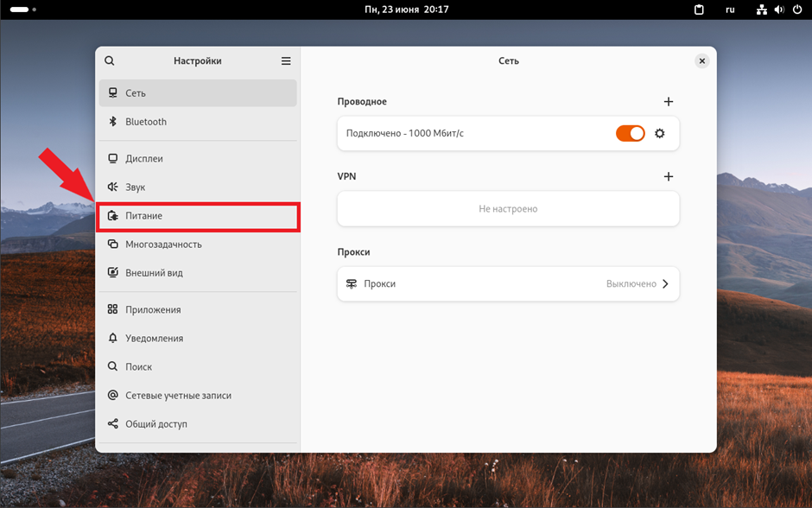Image resolution: width=812 pixels, height=508 pixels.
Task: Select Bluetooth in the sidebar
Action: [198, 122]
